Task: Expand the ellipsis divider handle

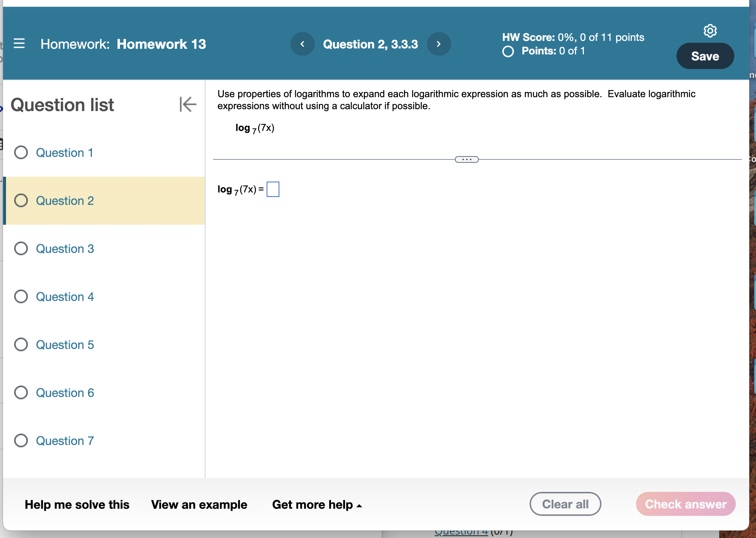Action: point(466,159)
